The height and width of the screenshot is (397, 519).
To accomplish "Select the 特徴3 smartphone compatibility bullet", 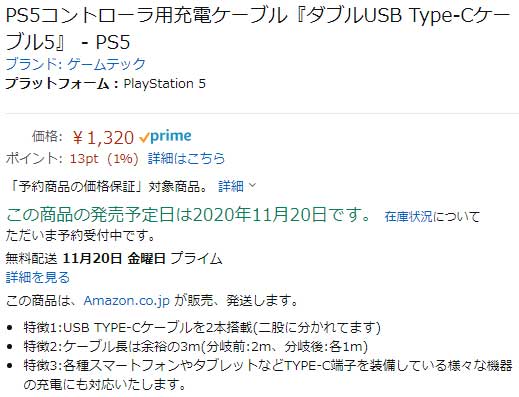I will (x=268, y=375).
